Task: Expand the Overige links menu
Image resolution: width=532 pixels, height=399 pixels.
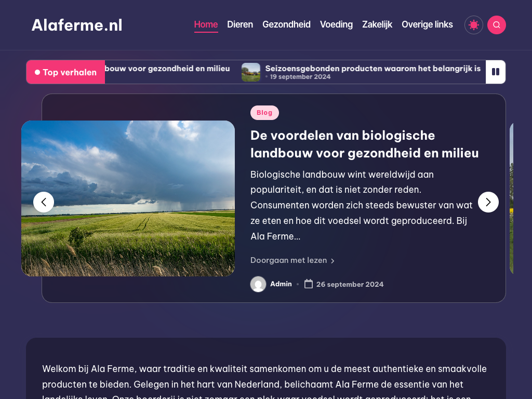Action: (427, 24)
